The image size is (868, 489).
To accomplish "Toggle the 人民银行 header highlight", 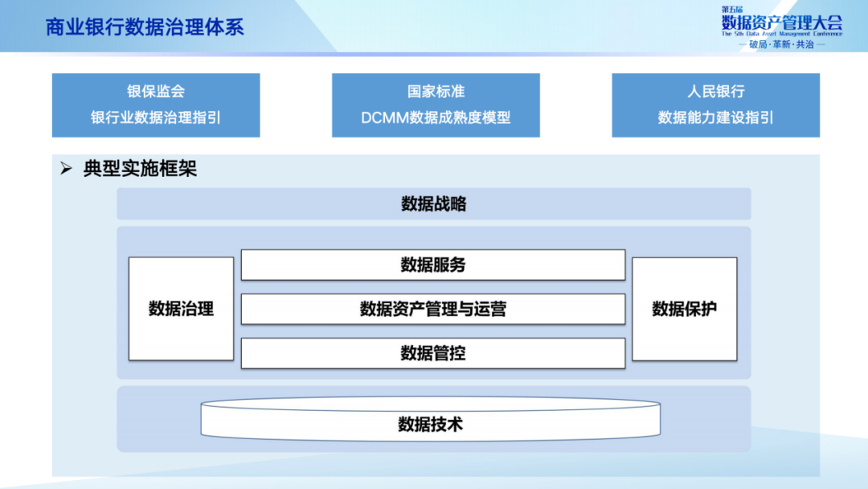I will coord(714,92).
